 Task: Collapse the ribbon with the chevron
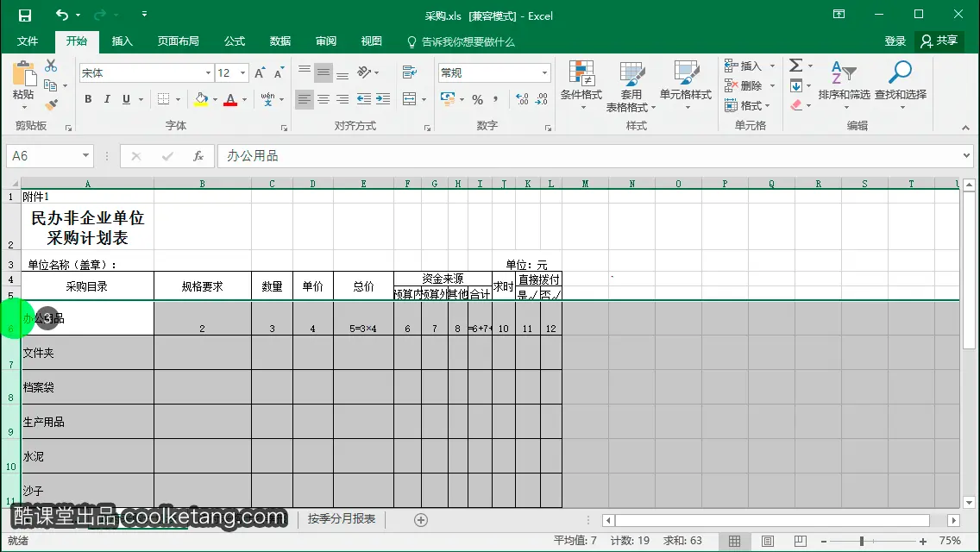coord(965,128)
